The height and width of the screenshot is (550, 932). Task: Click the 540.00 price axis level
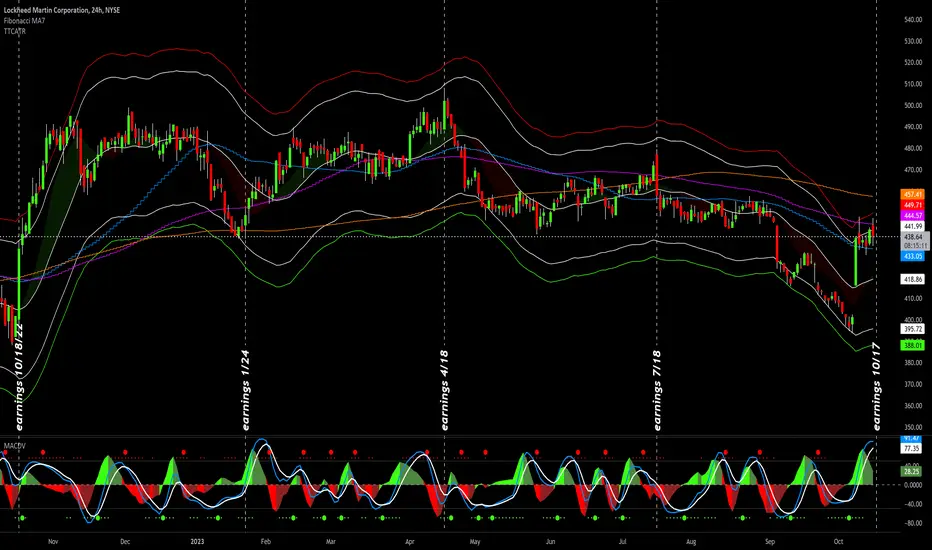[913, 20]
